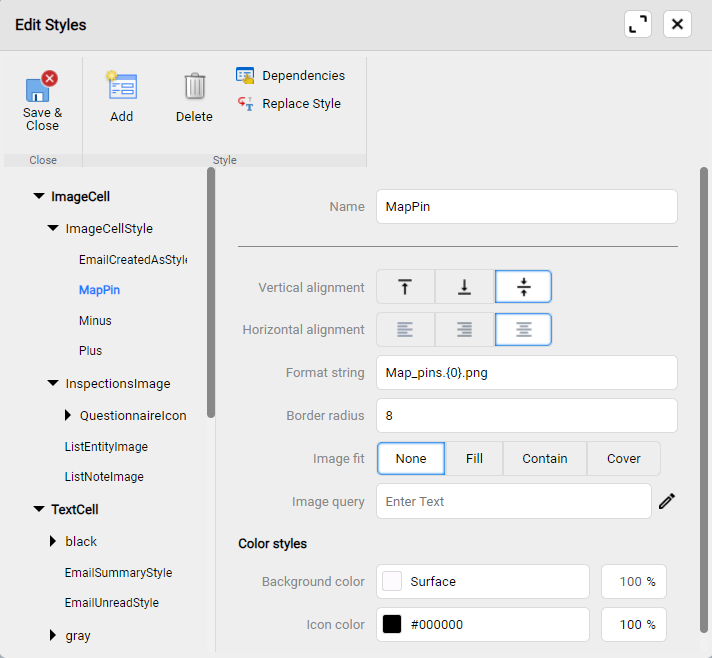Viewport: 712px width, 658px height.
Task: Select Contain image fit option
Action: (x=544, y=459)
